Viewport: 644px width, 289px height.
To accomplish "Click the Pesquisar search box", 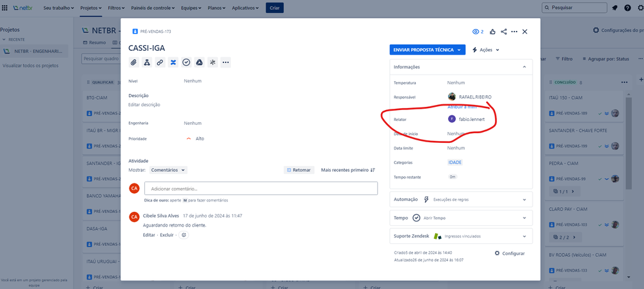I will click(574, 8).
